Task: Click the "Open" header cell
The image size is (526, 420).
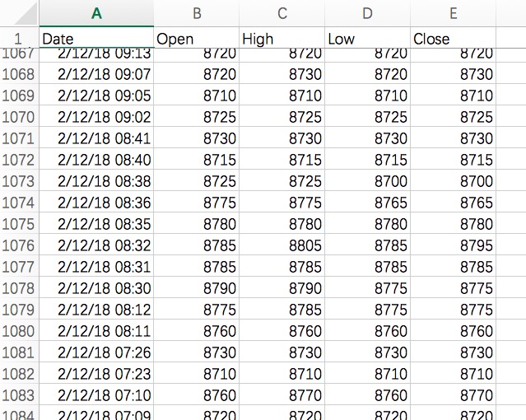Action: (197, 39)
